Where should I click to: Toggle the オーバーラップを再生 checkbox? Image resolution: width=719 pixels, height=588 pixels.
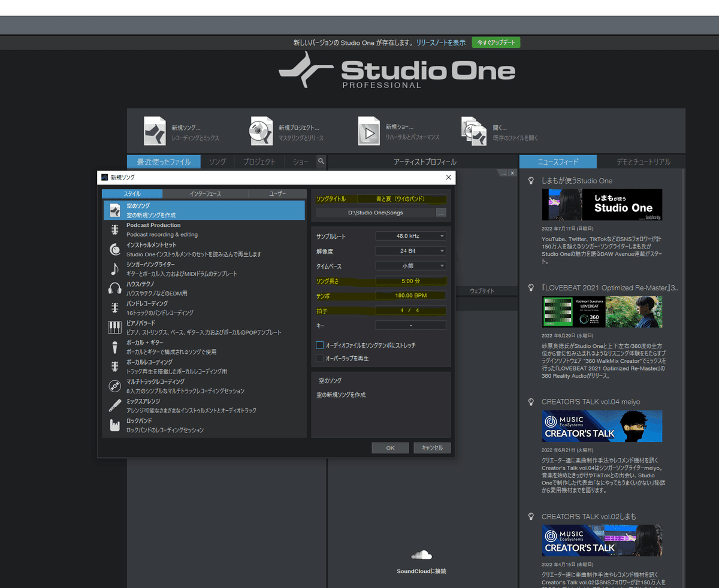[x=320, y=358]
